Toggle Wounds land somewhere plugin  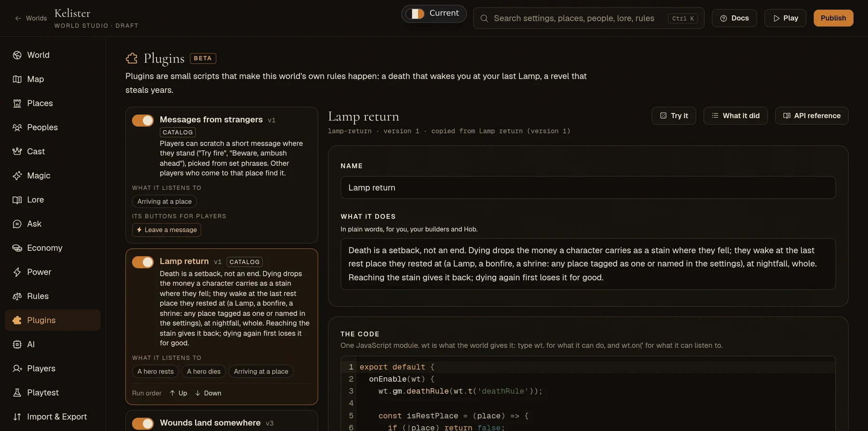tap(143, 423)
